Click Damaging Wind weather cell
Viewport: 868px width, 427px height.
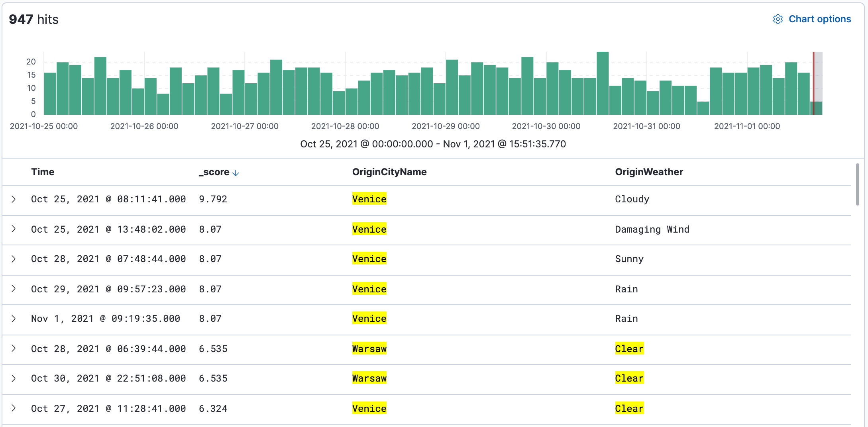[x=652, y=229]
